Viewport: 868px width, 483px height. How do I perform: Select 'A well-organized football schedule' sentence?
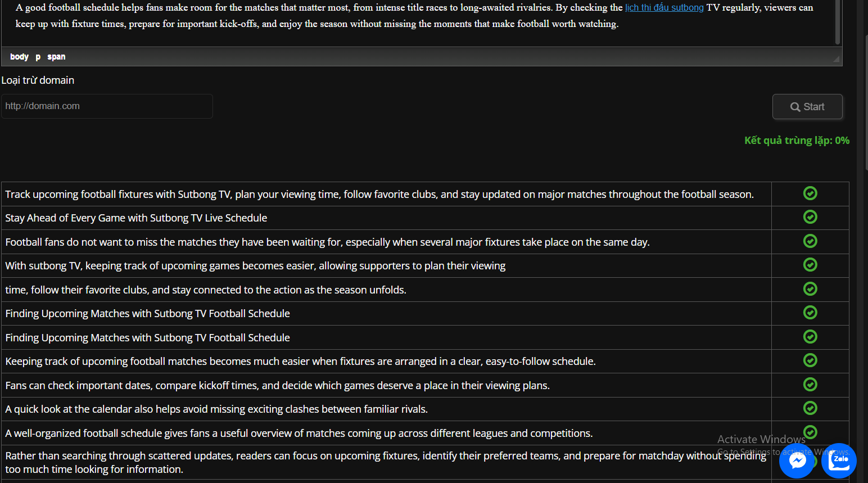pyautogui.click(x=299, y=434)
